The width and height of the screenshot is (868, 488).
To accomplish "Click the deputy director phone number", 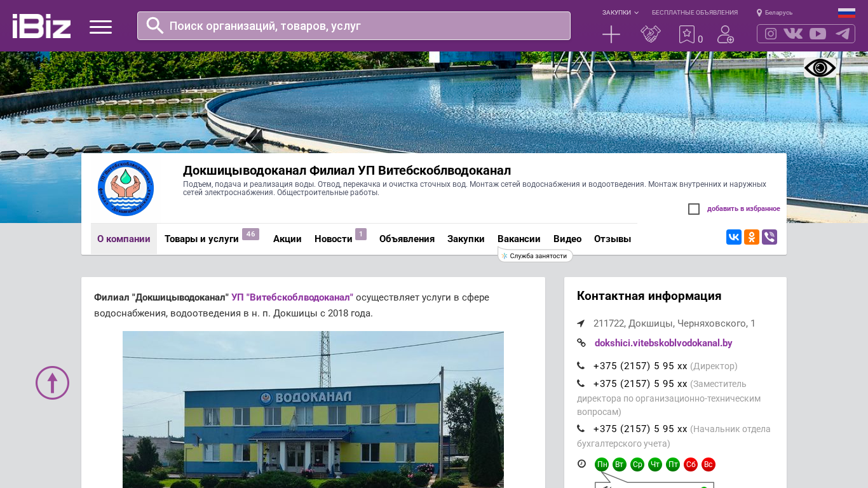I will click(x=641, y=384).
